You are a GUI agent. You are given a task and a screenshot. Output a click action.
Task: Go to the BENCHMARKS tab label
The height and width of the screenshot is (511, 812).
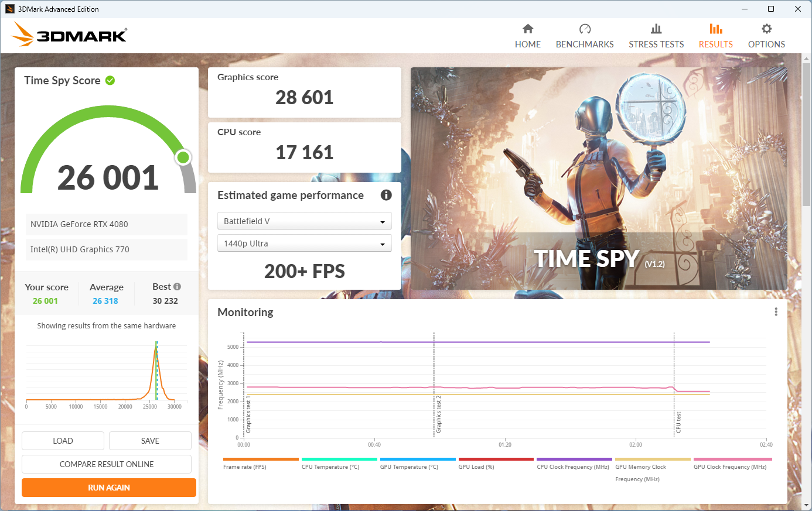tap(585, 44)
